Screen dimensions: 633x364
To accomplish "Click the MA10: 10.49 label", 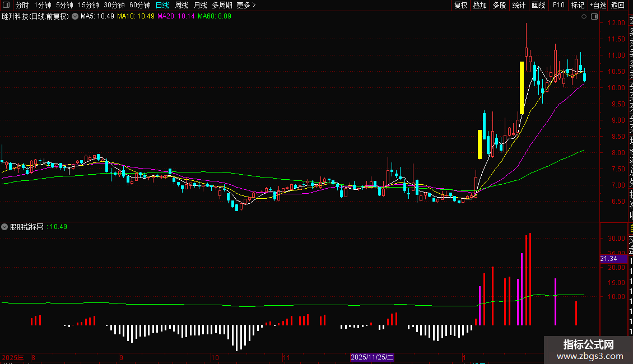I will pyautogui.click(x=136, y=17).
